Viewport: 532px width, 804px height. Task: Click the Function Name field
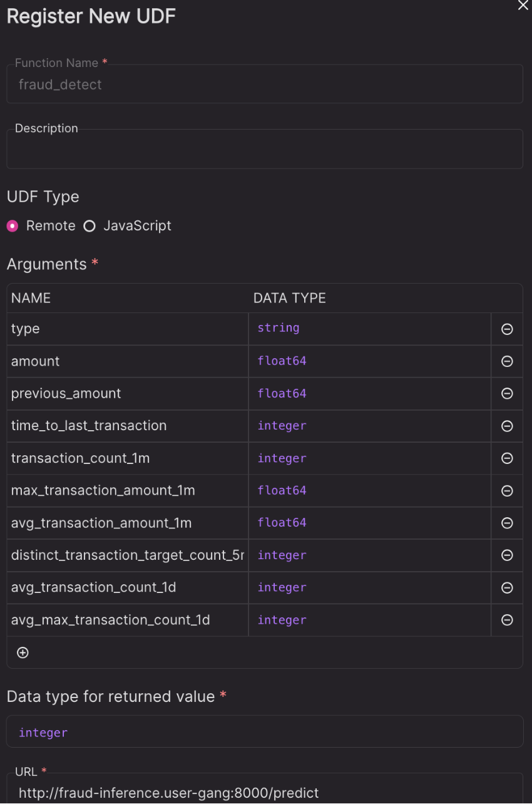[x=264, y=84]
